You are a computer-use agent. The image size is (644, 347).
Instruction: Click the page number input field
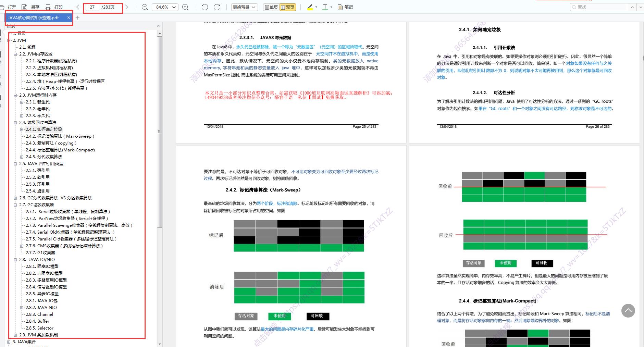point(92,7)
